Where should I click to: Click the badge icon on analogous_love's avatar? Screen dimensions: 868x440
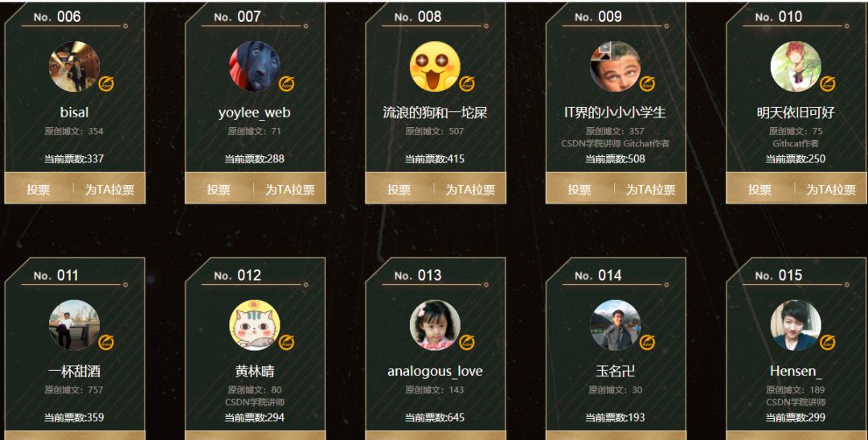(x=467, y=343)
